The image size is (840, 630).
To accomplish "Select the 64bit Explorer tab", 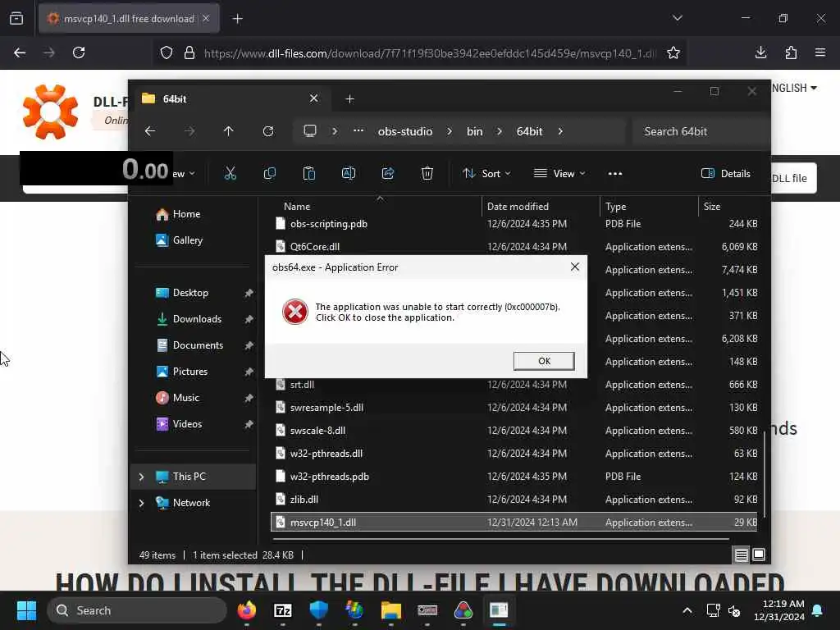I will tap(231, 99).
